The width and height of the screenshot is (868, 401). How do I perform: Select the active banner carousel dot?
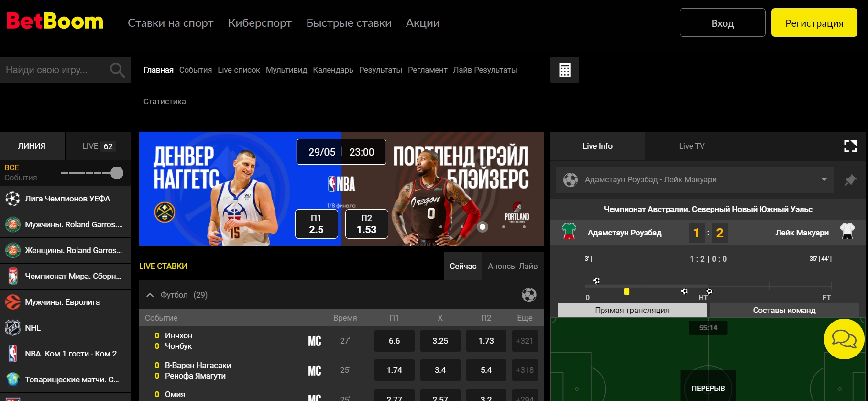pyautogui.click(x=483, y=227)
